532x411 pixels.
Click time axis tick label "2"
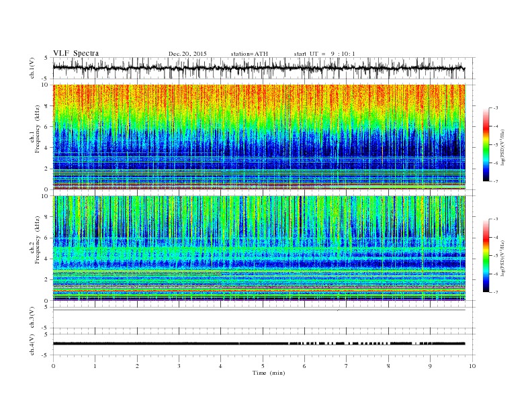(x=137, y=366)
